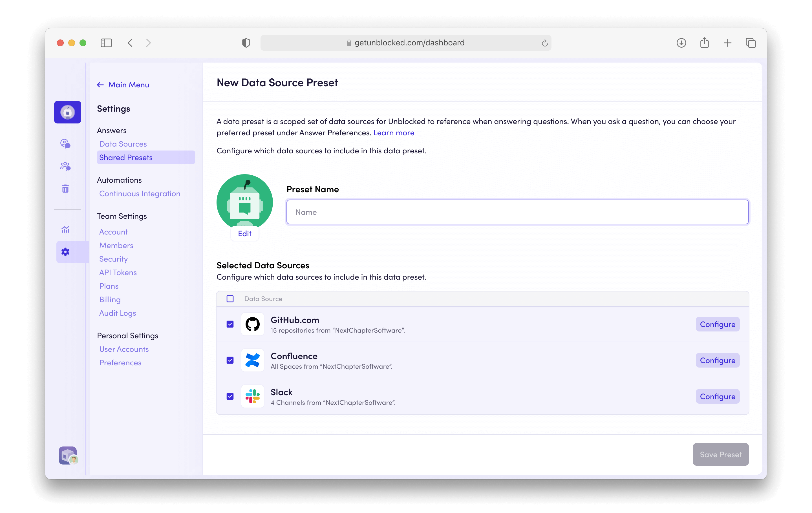The width and height of the screenshot is (812, 513).
Task: Toggle the Safari sidebar panel icon
Action: (x=106, y=43)
